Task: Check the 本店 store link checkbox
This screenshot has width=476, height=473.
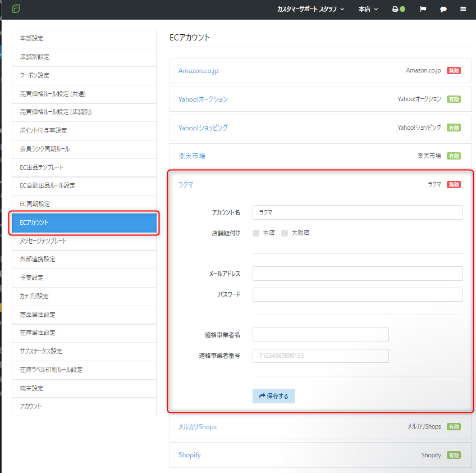Action: (256, 233)
